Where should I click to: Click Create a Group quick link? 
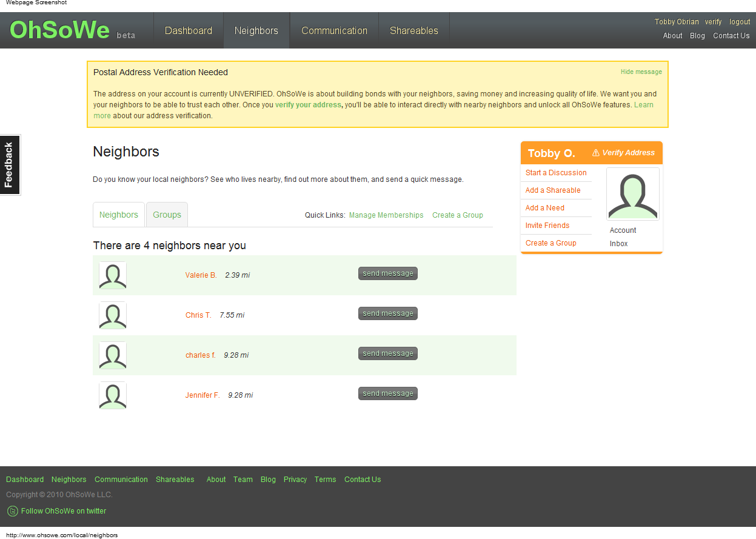pyautogui.click(x=458, y=215)
